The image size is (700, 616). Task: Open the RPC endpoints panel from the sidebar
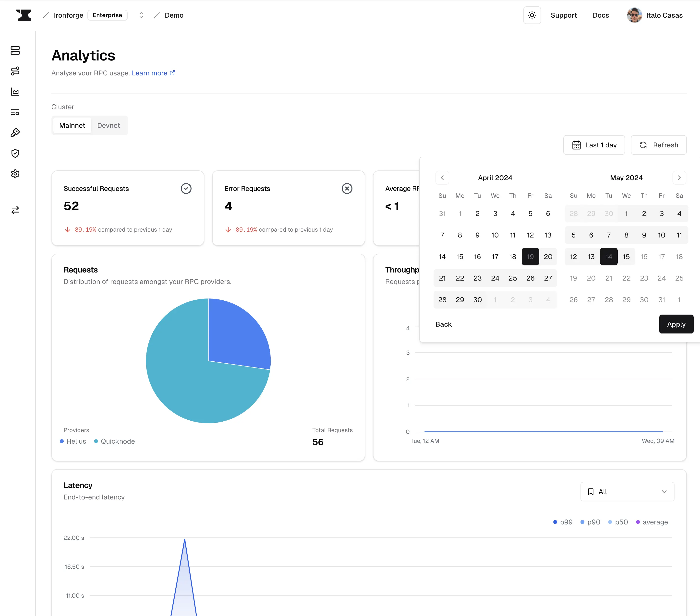click(x=15, y=51)
